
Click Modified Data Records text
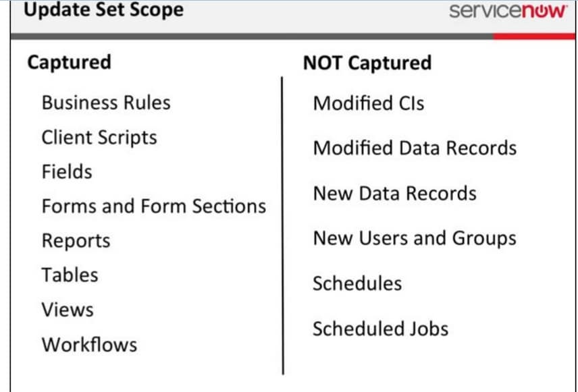click(415, 148)
